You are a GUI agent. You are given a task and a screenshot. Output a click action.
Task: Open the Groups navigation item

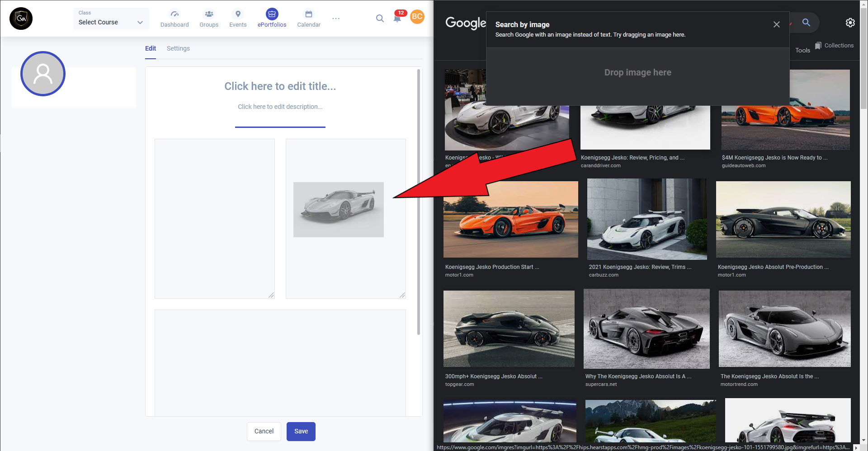pos(209,19)
